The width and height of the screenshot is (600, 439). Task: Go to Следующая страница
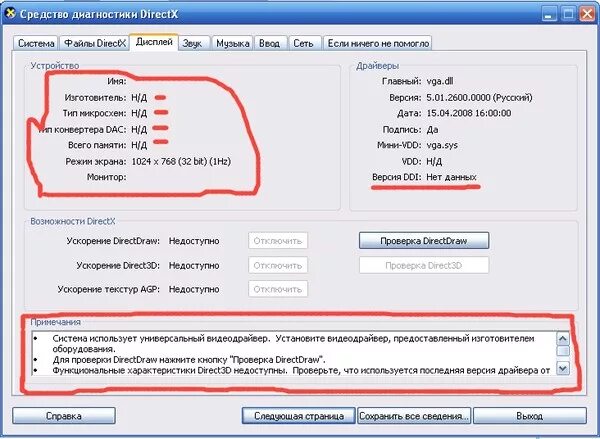[x=298, y=416]
